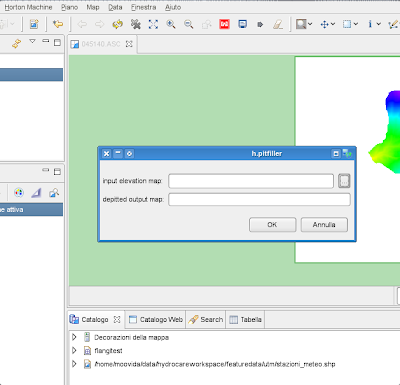This screenshot has height=385, width=400.
Task: Expand the flangitest node
Action: coord(74,351)
